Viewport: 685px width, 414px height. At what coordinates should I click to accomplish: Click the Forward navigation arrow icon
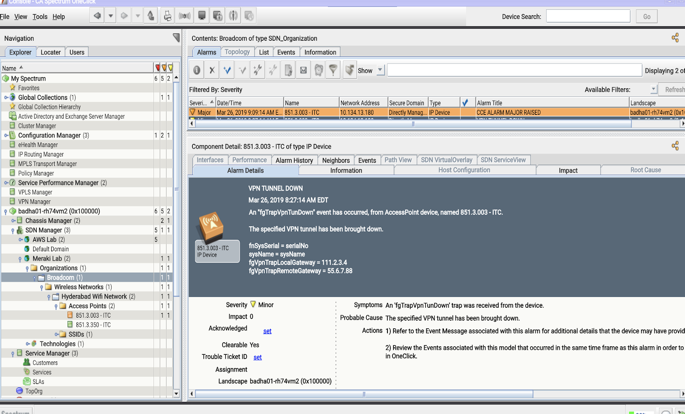pos(124,16)
